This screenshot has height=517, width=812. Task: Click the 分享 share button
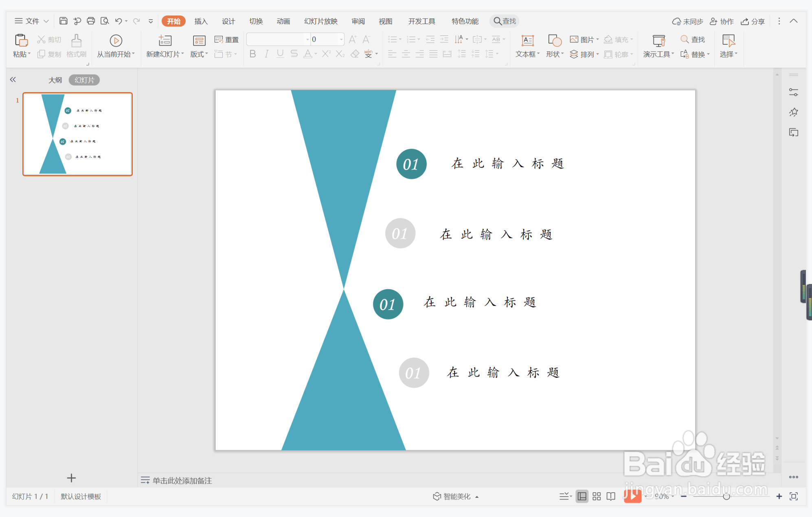point(753,21)
